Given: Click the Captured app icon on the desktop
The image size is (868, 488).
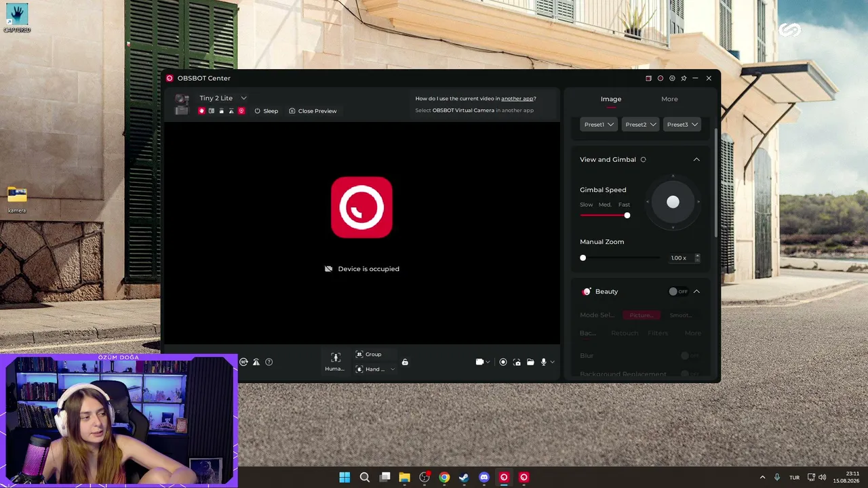Looking at the screenshot, I should (x=17, y=18).
